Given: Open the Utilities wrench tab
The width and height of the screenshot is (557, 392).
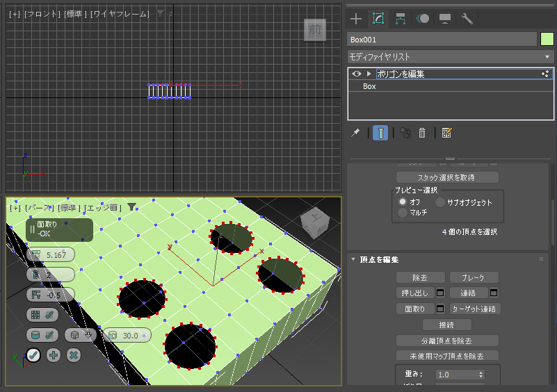Looking at the screenshot, I should tap(467, 19).
